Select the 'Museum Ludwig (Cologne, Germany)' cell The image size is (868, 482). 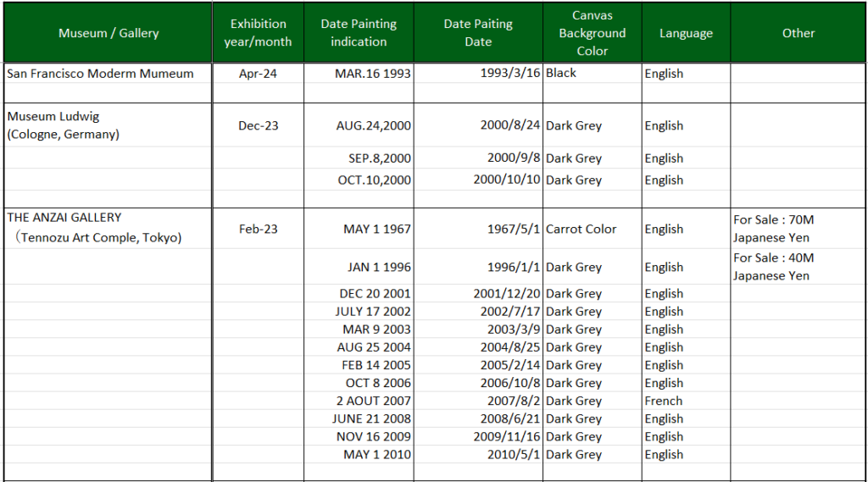[108, 125]
